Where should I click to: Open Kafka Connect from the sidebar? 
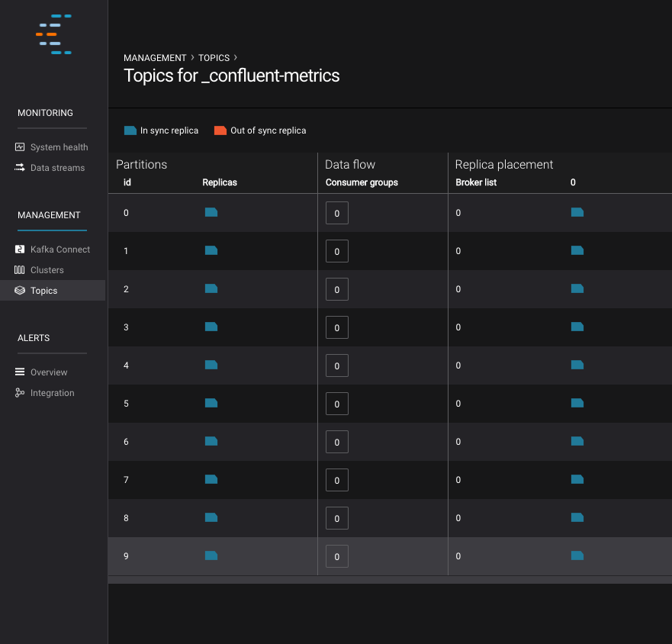tap(59, 250)
